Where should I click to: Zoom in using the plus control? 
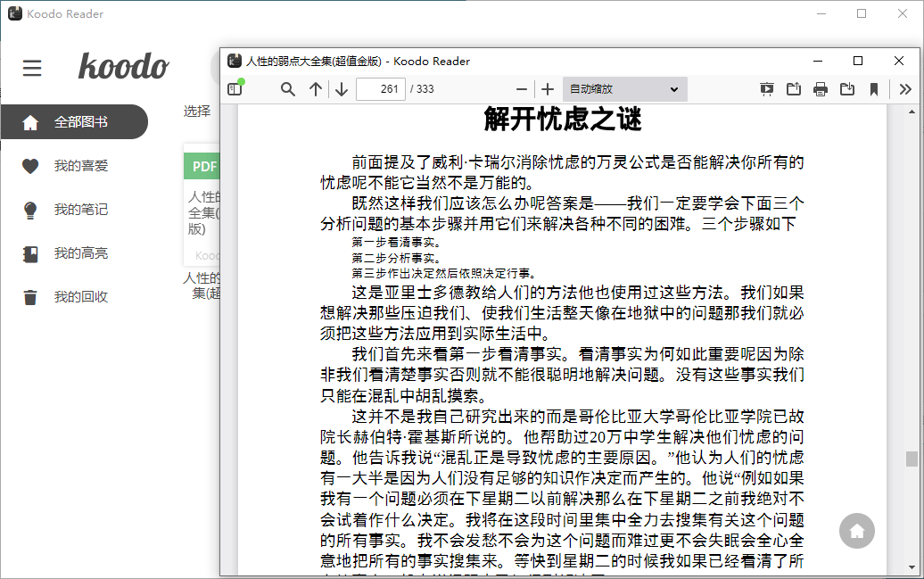(x=547, y=89)
